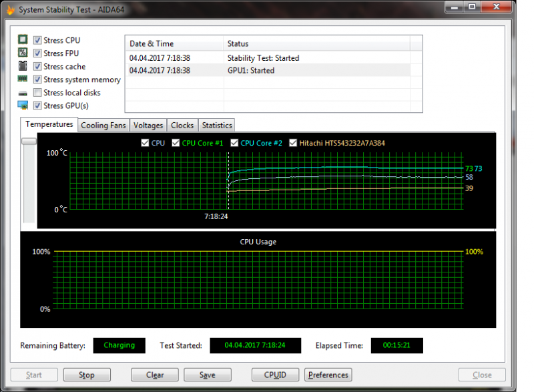Click the disk drive icon beside Stress local disks
This screenshot has height=392, width=534.
(22, 93)
